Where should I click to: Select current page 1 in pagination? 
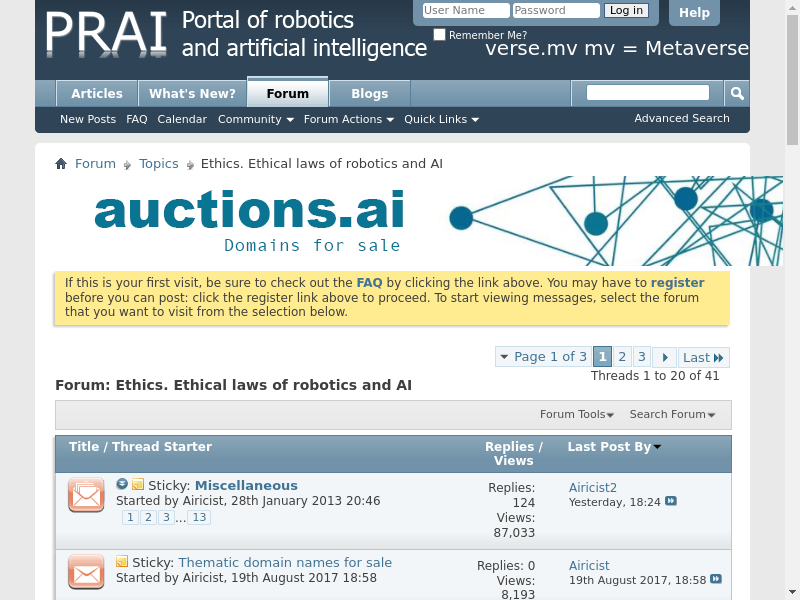click(603, 357)
